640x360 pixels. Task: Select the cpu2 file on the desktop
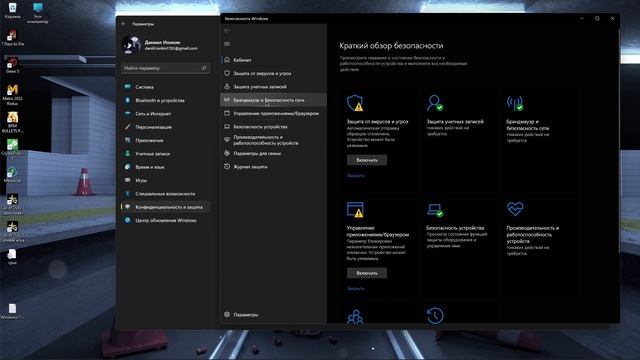12,257
